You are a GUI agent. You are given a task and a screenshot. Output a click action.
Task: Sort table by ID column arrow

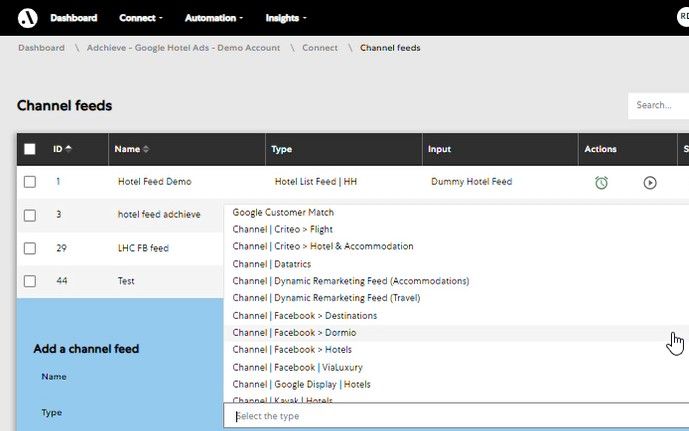pyautogui.click(x=68, y=149)
